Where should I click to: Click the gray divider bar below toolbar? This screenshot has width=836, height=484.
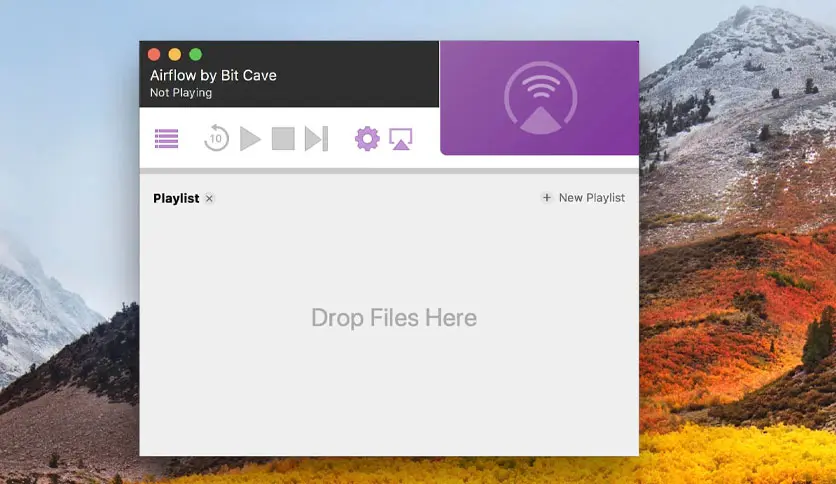389,171
